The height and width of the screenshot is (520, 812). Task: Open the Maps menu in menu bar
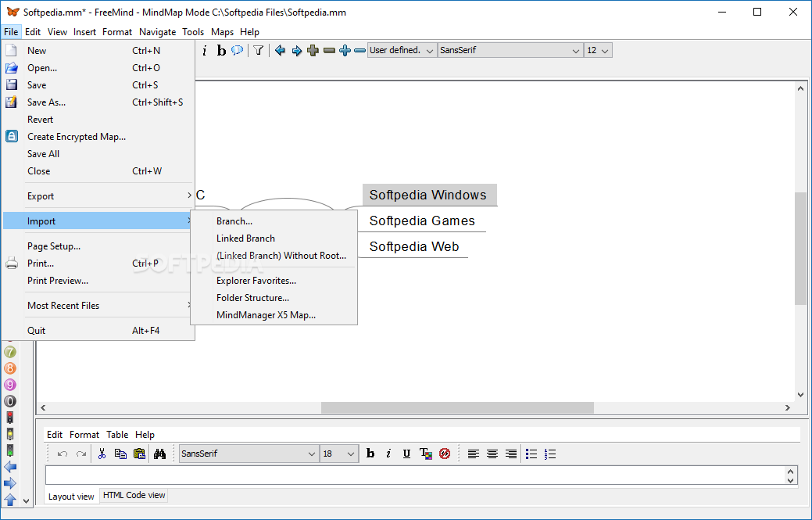click(222, 32)
